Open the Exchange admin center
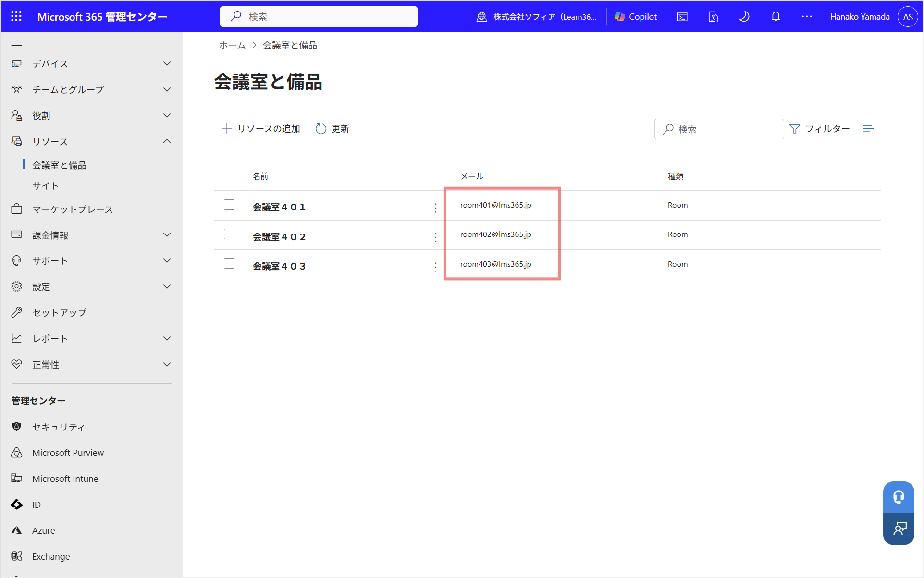Screen dimensions: 924x578 point(51,556)
